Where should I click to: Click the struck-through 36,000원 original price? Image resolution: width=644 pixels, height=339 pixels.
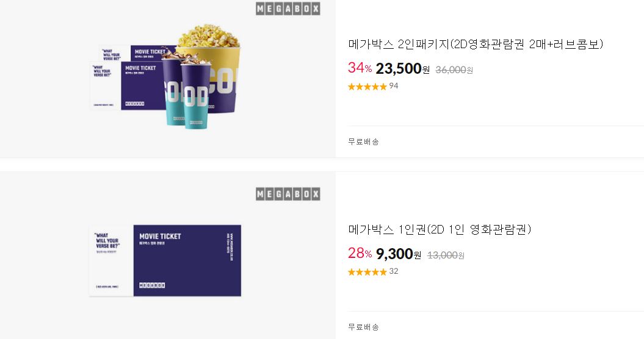click(x=454, y=70)
